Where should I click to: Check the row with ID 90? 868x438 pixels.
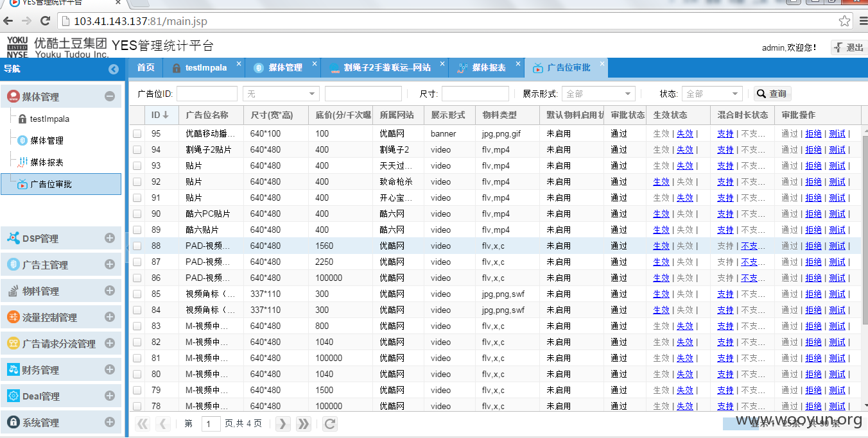pos(137,214)
